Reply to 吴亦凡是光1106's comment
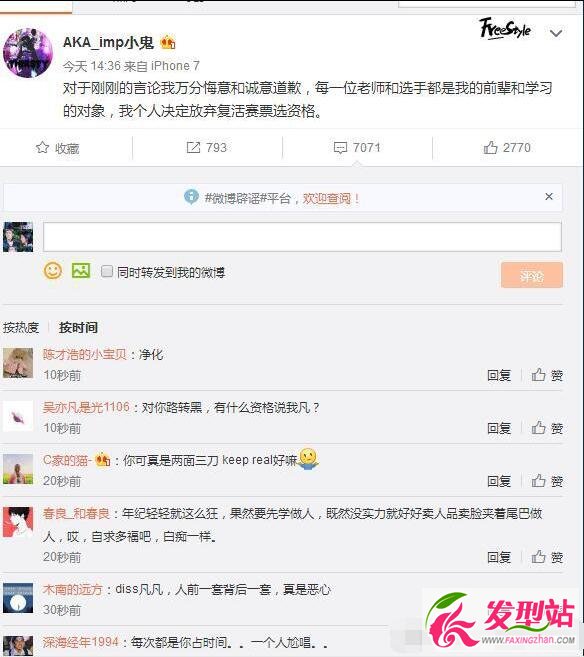Screen dimensions: 584x657 [x=499, y=428]
